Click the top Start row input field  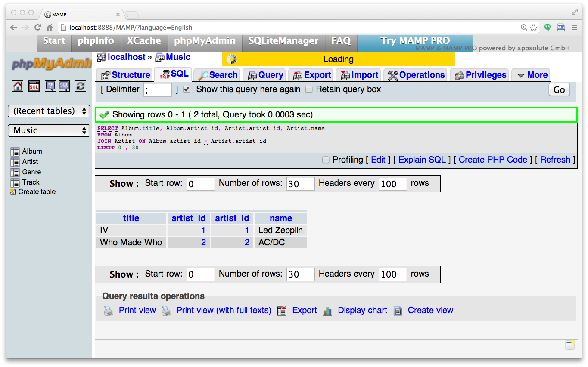tap(201, 184)
